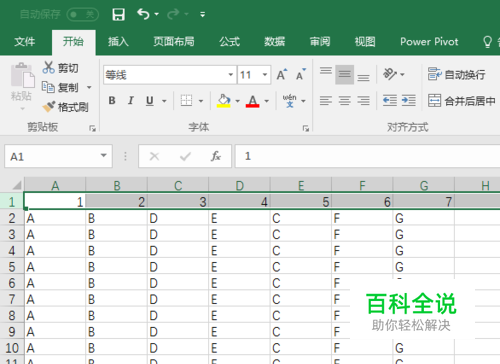Viewport: 500px width, 364px height.
Task: Click 合并后居中 (Merge & Center)
Action: point(462,100)
